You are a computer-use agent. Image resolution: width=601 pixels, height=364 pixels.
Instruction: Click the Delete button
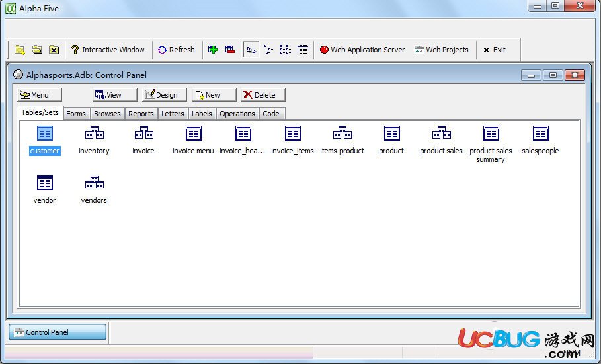263,94
